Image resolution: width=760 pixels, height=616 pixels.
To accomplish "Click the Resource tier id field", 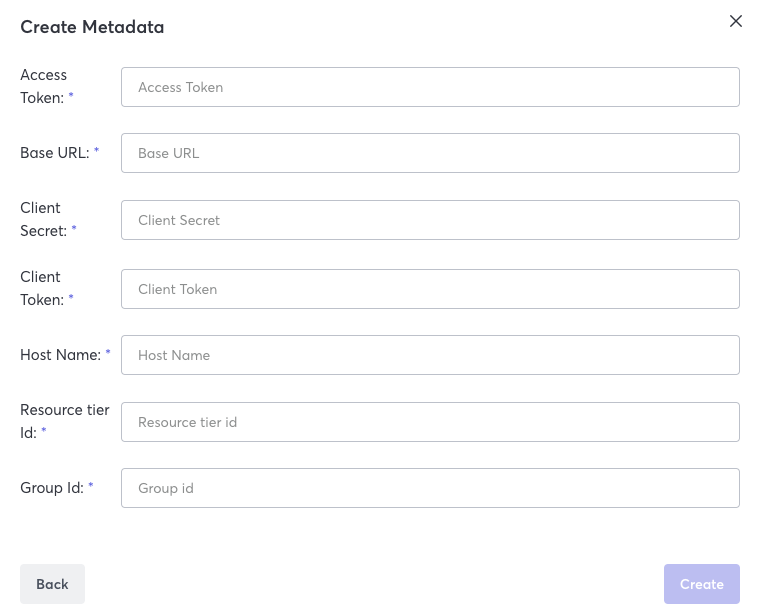I will pyautogui.click(x=430, y=422).
